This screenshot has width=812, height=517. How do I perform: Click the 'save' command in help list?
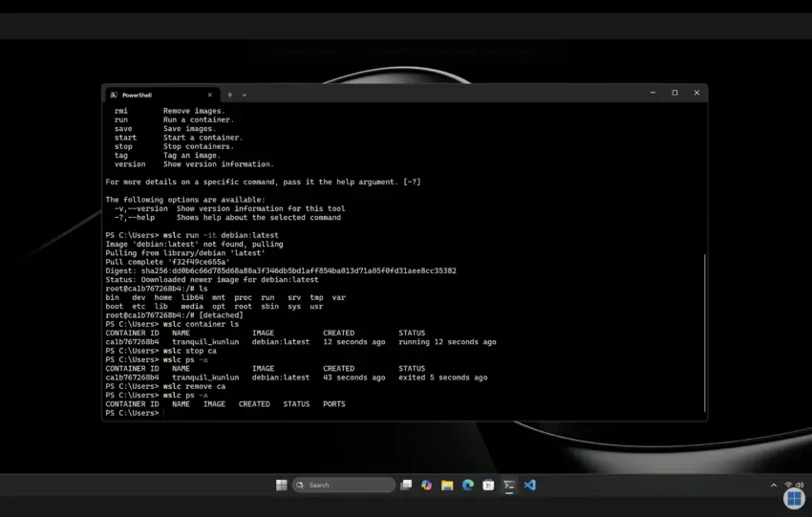point(123,129)
